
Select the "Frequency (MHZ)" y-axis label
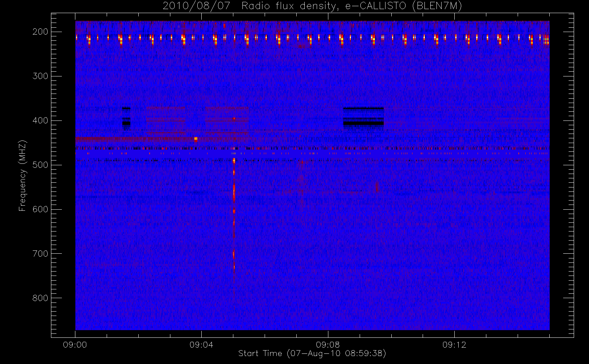[x=23, y=175]
